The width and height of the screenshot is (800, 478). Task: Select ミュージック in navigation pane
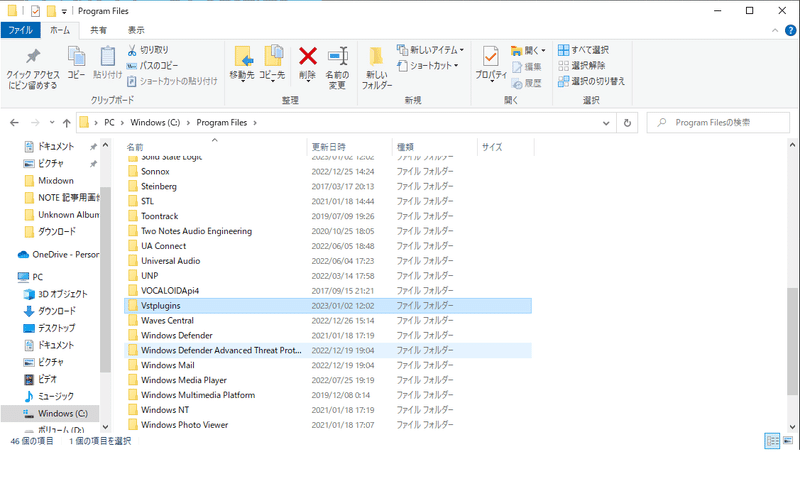click(x=49, y=396)
